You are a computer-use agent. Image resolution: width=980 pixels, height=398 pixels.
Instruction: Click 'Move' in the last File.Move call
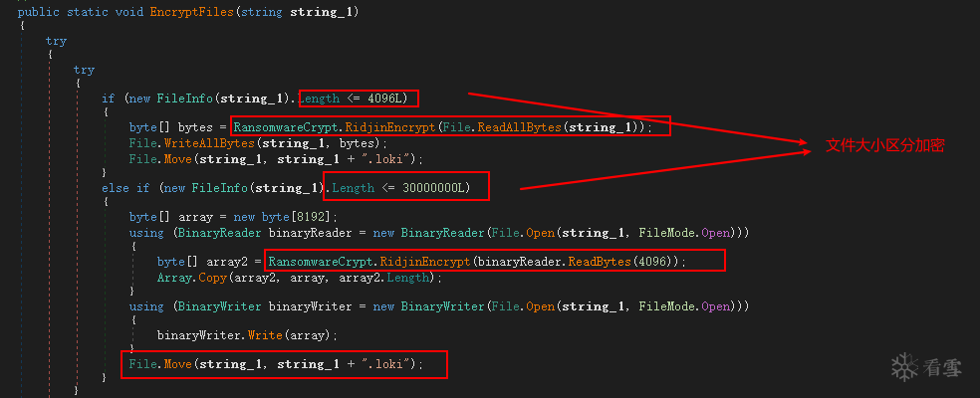(x=178, y=363)
